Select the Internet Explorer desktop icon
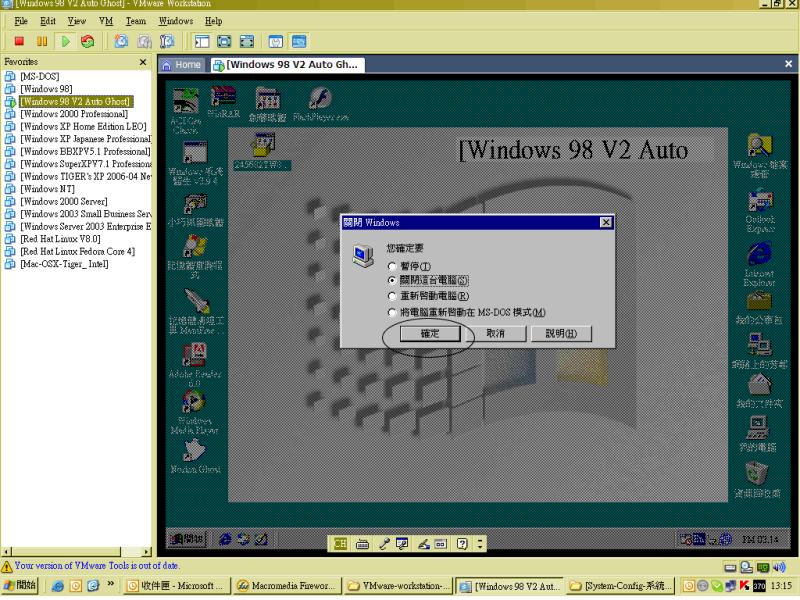The height and width of the screenshot is (600, 800). [x=760, y=264]
